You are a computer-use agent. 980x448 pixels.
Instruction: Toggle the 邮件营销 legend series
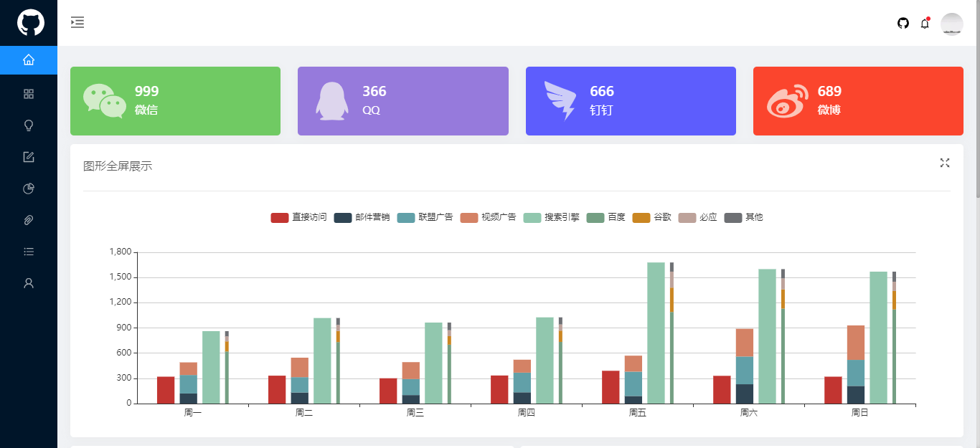pyautogui.click(x=362, y=217)
